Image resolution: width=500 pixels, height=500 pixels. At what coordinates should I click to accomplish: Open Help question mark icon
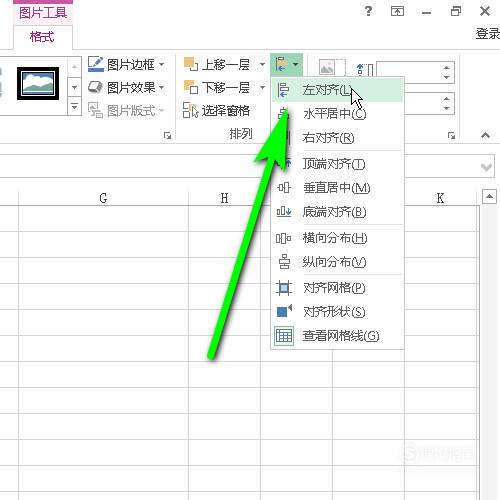[368, 12]
